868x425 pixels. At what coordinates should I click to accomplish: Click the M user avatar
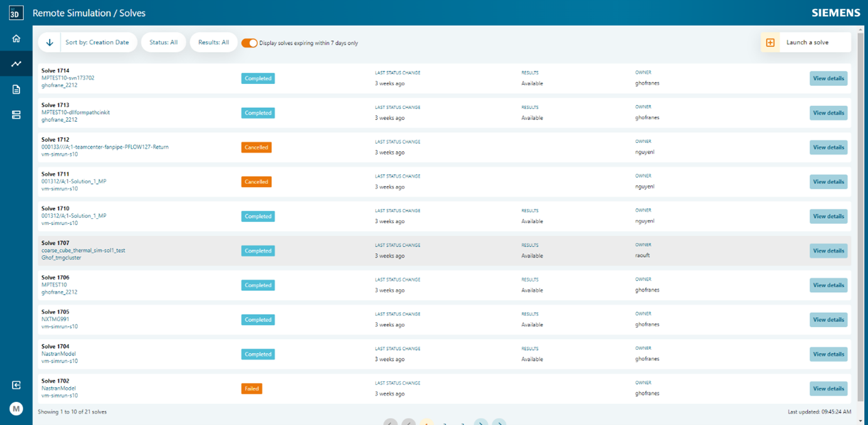point(16,408)
